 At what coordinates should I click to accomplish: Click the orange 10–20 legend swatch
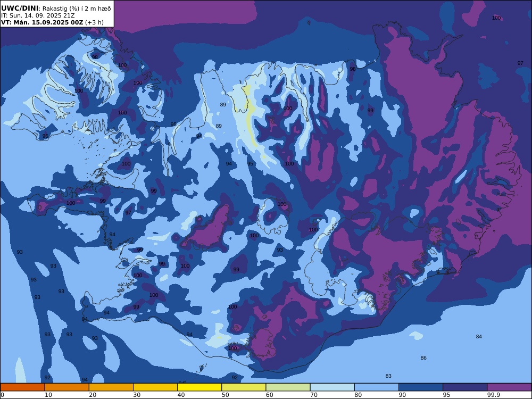[x=67, y=387]
